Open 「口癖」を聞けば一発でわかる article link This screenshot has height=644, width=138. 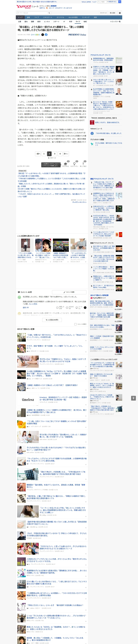57,336
